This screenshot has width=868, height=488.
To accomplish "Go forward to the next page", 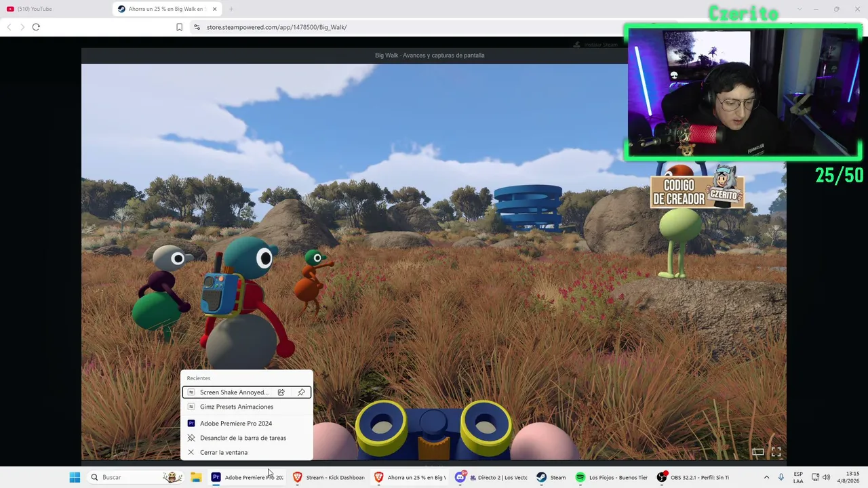I will pyautogui.click(x=22, y=27).
